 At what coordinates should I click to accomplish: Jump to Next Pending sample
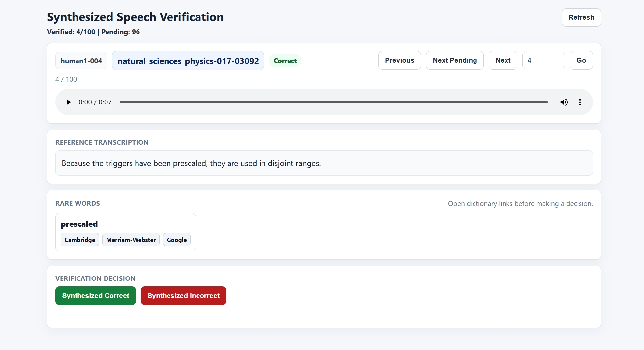455,60
